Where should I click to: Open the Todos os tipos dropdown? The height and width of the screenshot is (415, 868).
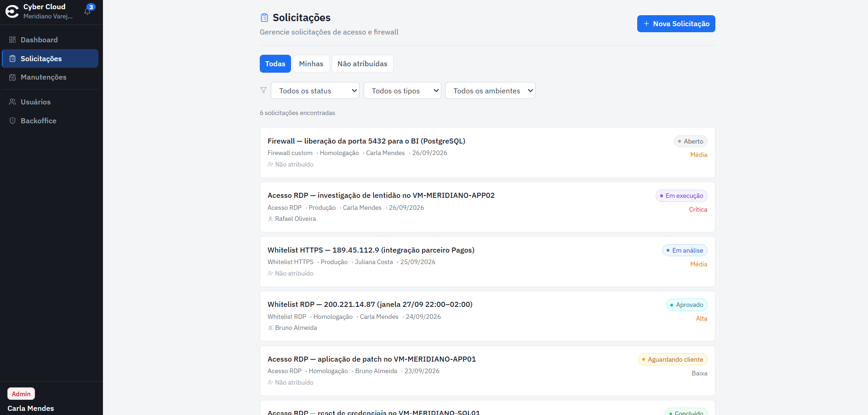402,91
